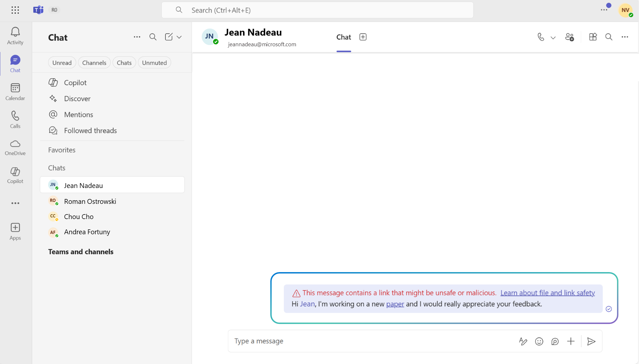639x364 pixels.
Task: Open Roman Ostrowski chat from list
Action: (x=90, y=201)
